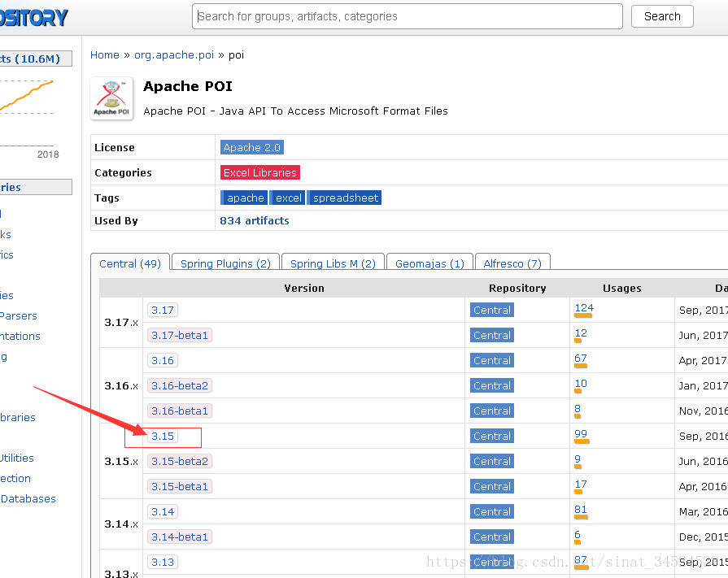Click the excel tag

[x=287, y=198]
